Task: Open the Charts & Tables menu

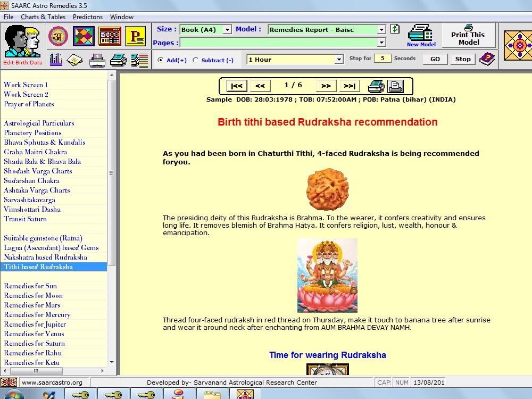Action: (x=43, y=17)
